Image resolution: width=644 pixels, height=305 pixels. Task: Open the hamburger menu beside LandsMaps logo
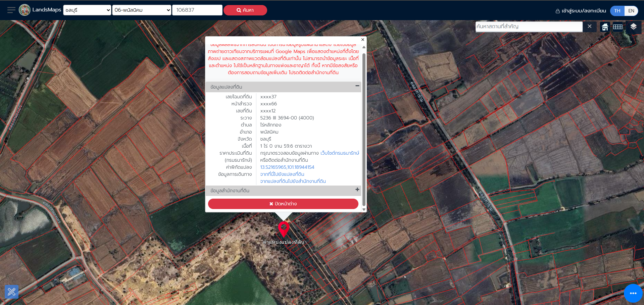[x=11, y=10]
